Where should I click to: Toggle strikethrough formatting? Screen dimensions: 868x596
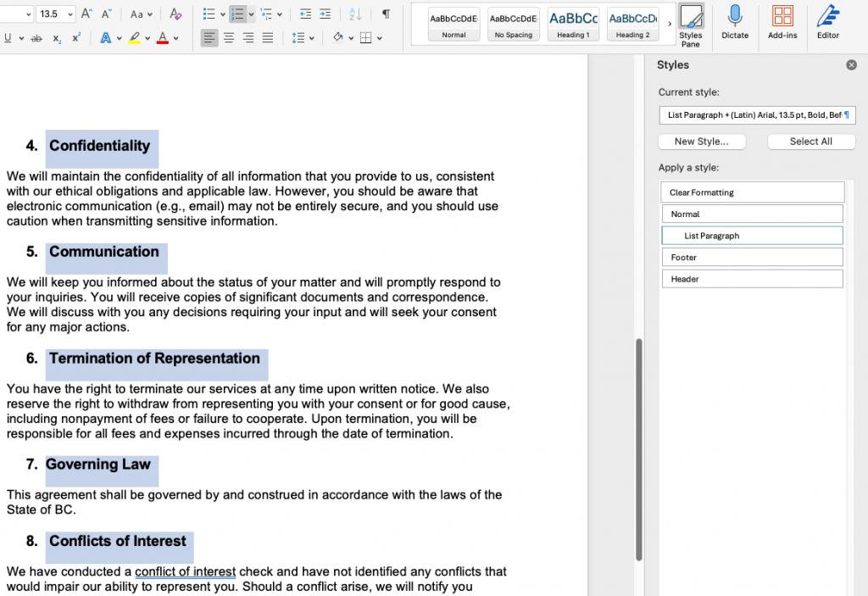36,37
